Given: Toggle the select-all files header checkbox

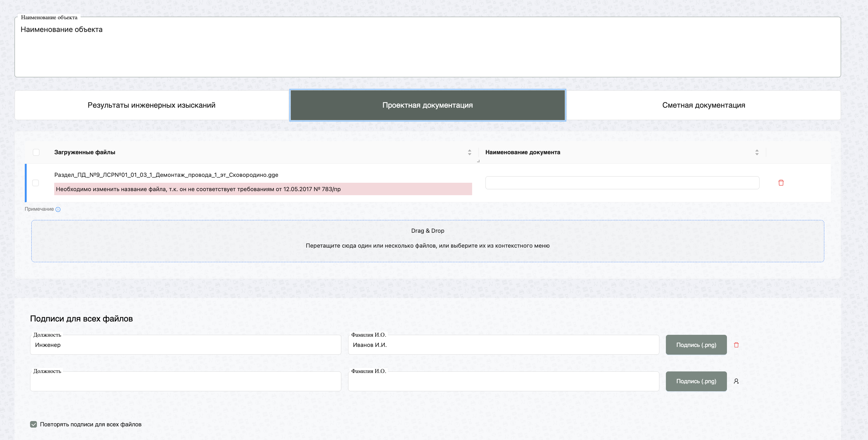Looking at the screenshot, I should tap(36, 152).
